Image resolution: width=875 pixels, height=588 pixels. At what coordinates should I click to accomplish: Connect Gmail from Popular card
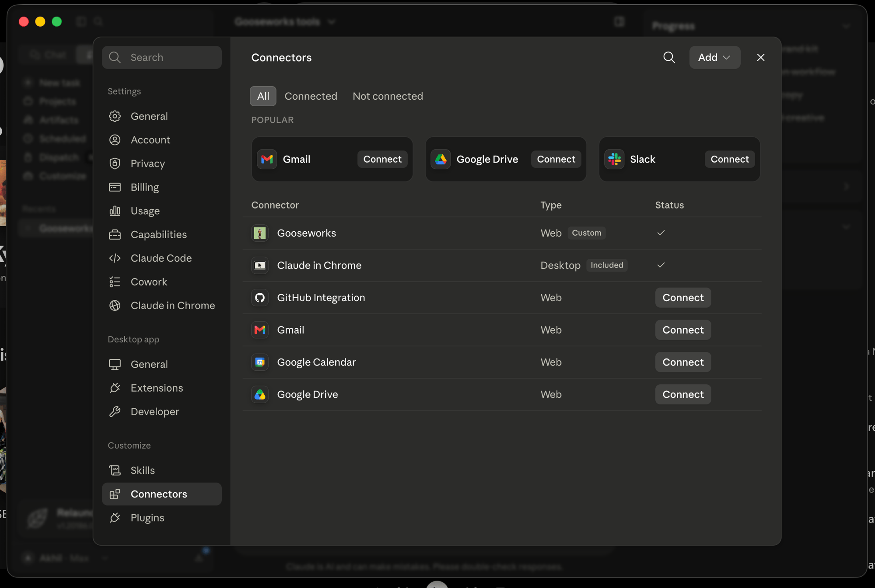(x=382, y=159)
